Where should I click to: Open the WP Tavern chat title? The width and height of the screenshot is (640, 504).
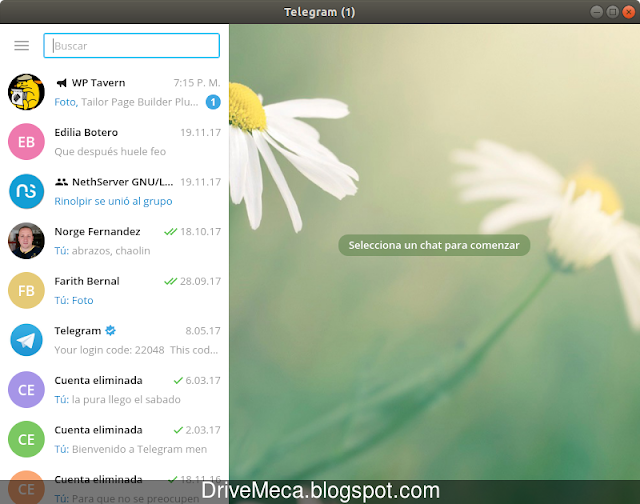pyautogui.click(x=98, y=83)
